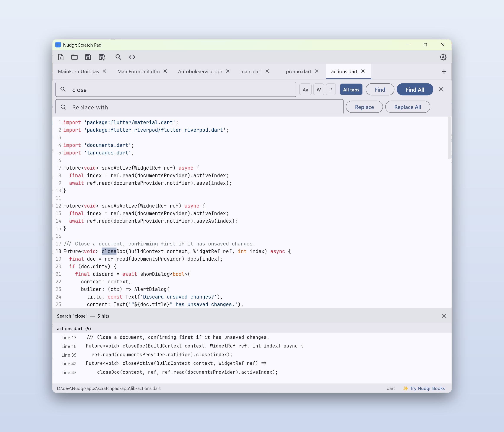504x432 pixels.
Task: Toggle whole word W option
Action: tap(319, 89)
